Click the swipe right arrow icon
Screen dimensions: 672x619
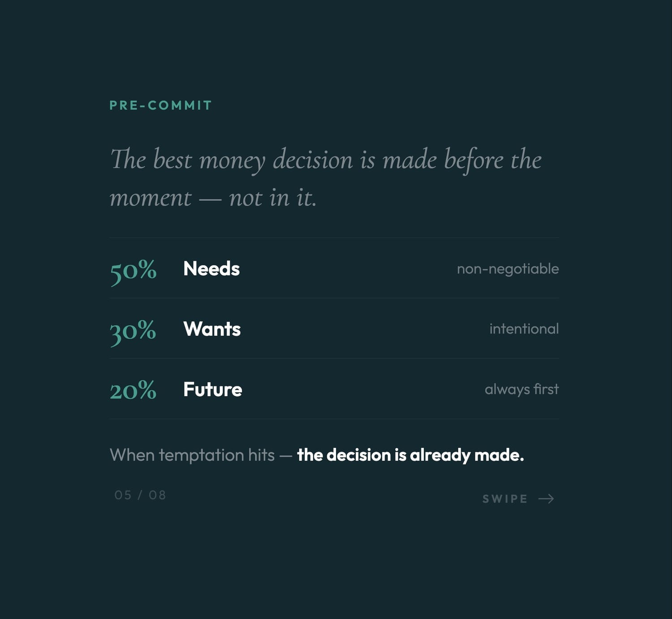point(546,499)
